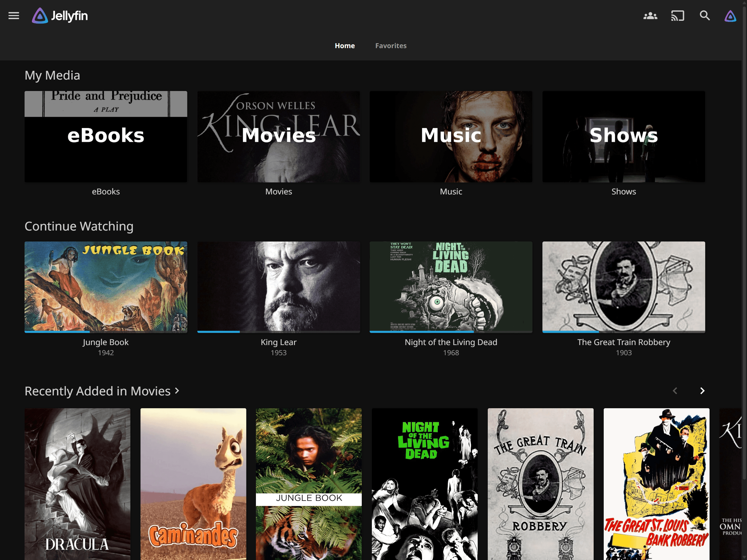Viewport: 747px width, 560px height.
Task: Click The Great Train Robbery progress bar
Action: click(x=623, y=332)
